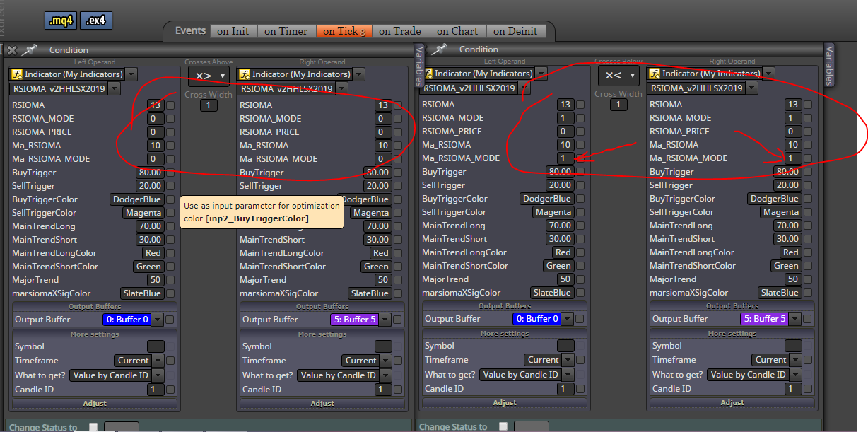Close the Crosses Above Condition panel with X
Image resolution: width=868 pixels, height=432 pixels.
click(x=12, y=50)
